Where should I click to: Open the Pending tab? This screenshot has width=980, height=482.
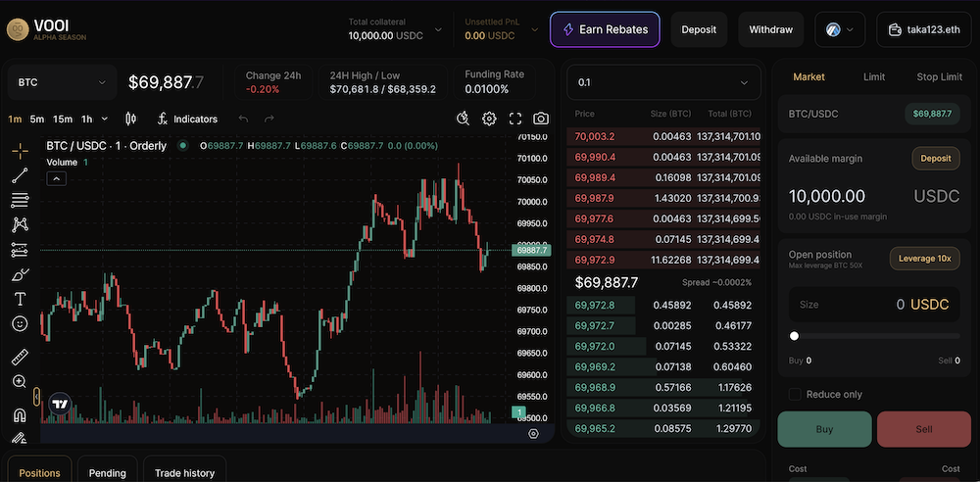[107, 472]
